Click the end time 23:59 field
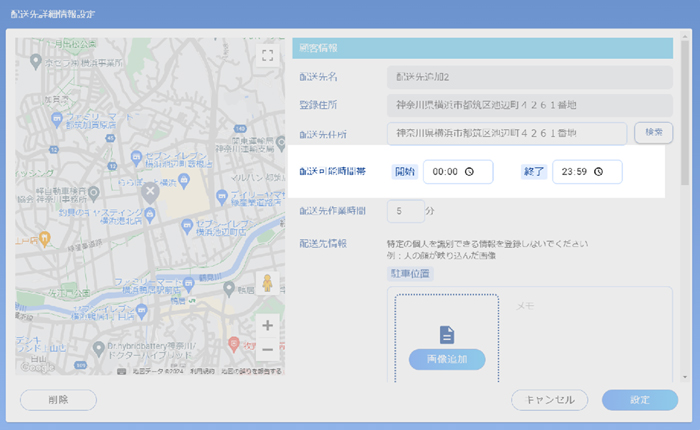 pyautogui.click(x=587, y=172)
